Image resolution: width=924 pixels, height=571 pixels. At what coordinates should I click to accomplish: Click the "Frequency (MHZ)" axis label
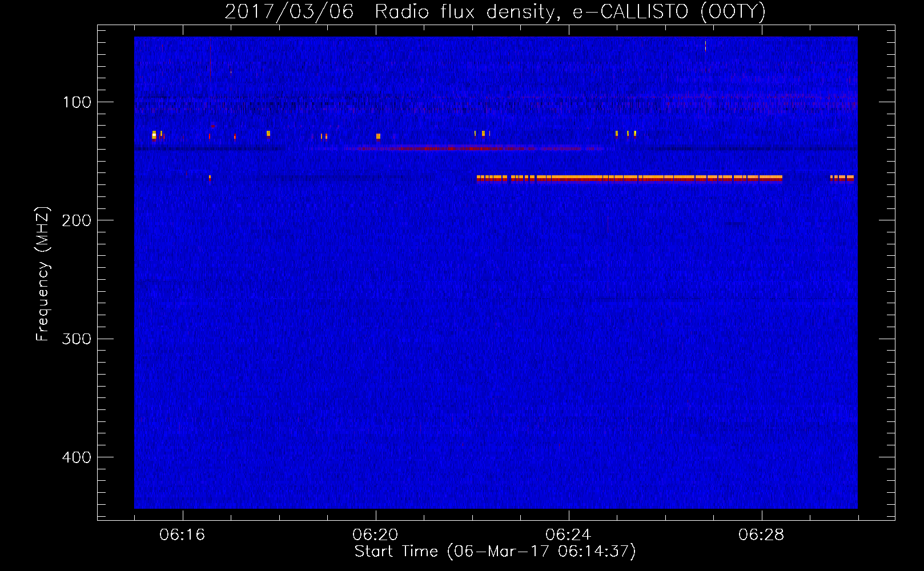[43, 274]
